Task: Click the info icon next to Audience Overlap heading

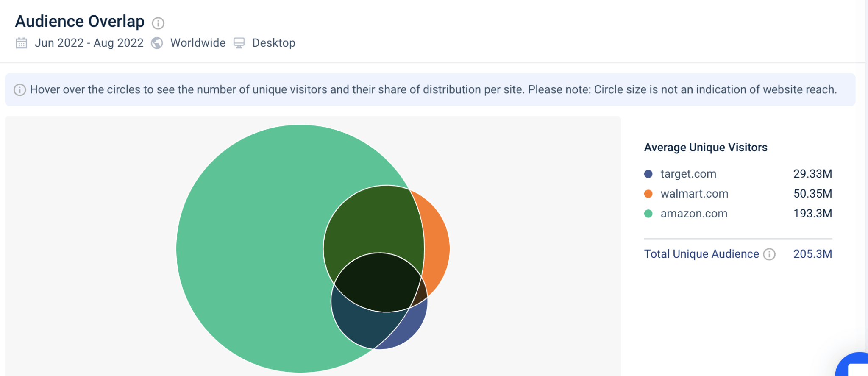Action: pos(158,23)
